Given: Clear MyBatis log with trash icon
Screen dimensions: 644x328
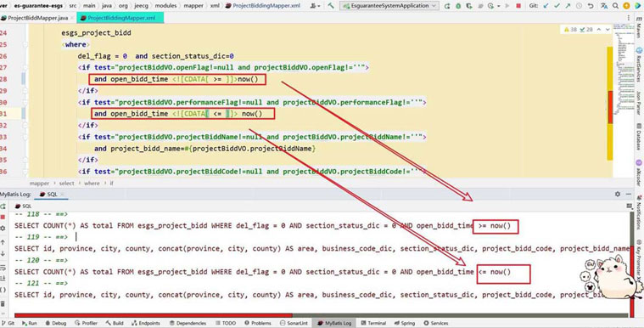Looking at the screenshot, I should coord(3,303).
